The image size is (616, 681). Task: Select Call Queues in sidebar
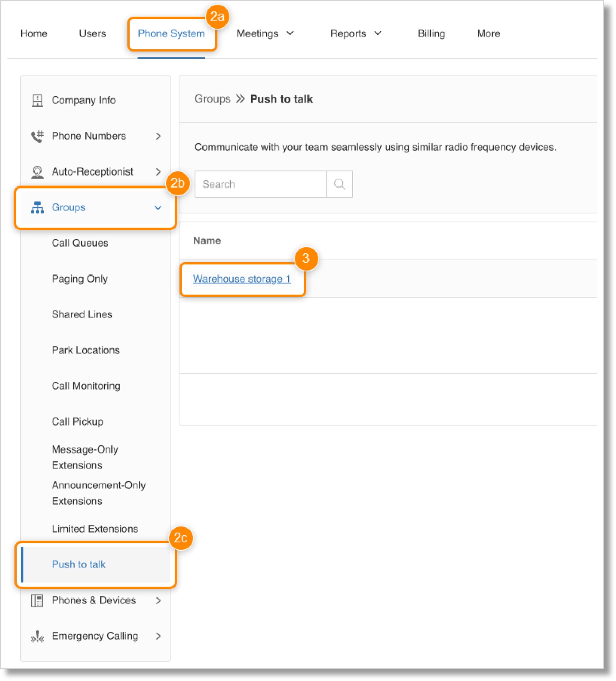click(80, 243)
